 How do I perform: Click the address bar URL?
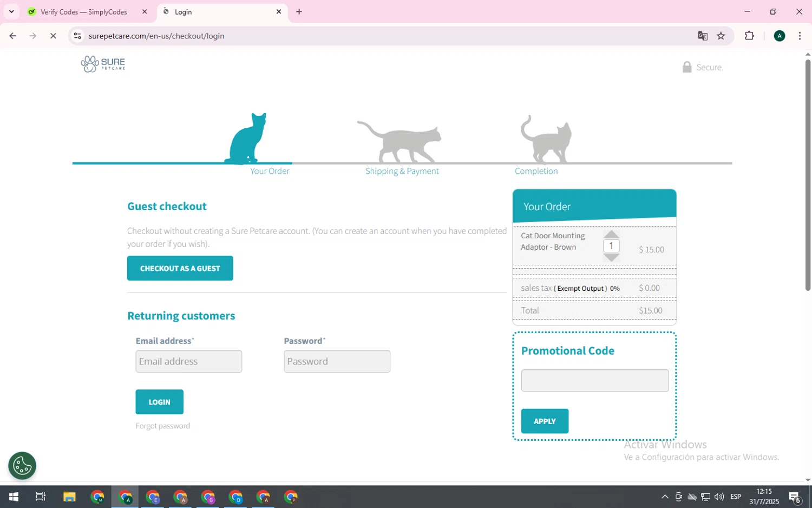[x=156, y=36]
